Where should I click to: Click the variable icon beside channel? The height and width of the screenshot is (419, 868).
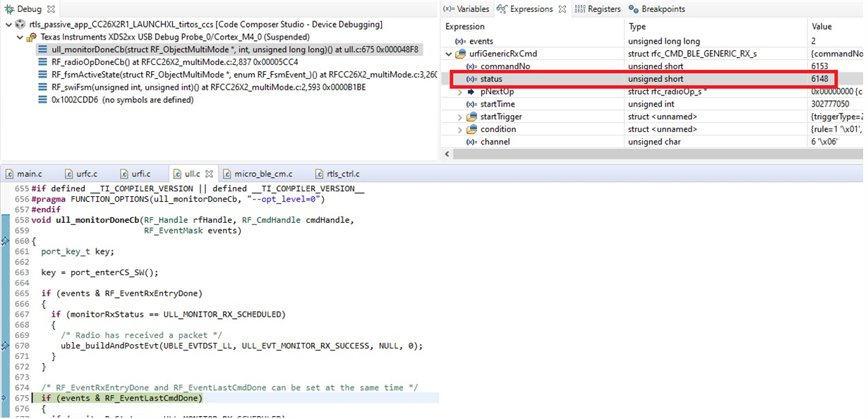[471, 142]
